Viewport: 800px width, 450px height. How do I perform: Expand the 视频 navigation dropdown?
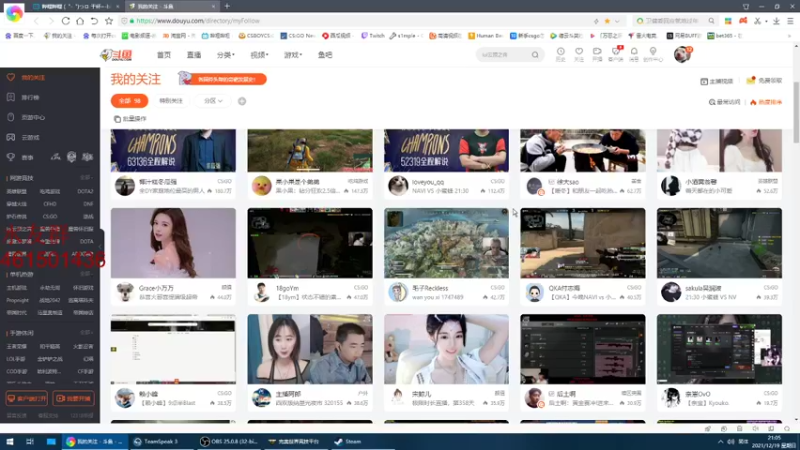pos(259,55)
